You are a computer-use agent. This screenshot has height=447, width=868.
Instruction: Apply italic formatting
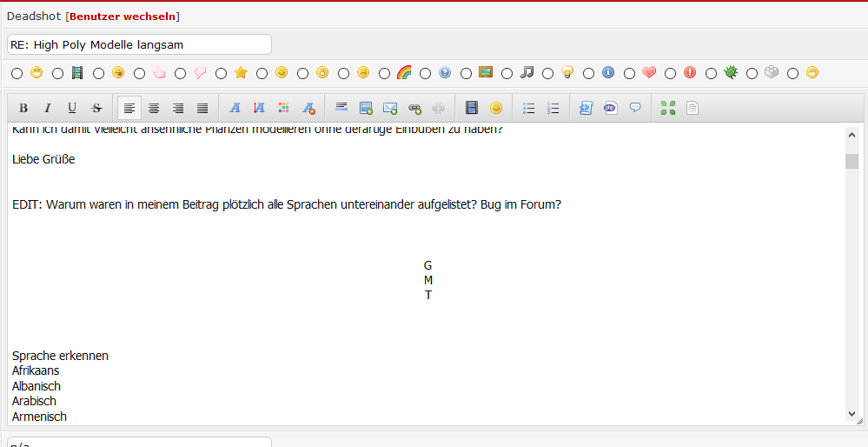[x=48, y=109]
